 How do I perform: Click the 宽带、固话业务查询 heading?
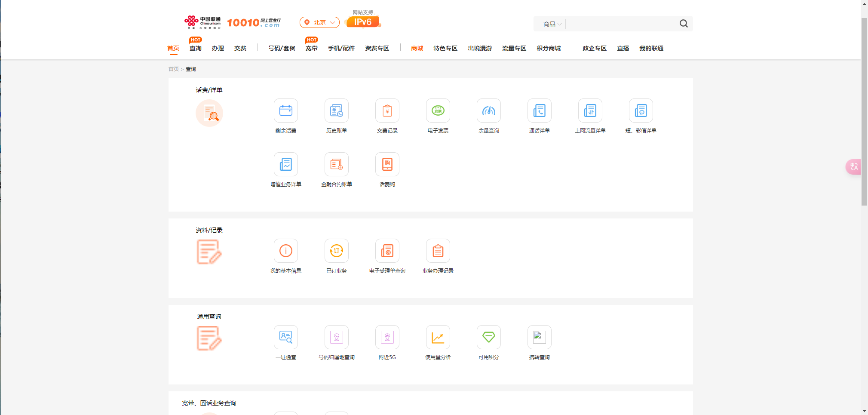[209, 403]
